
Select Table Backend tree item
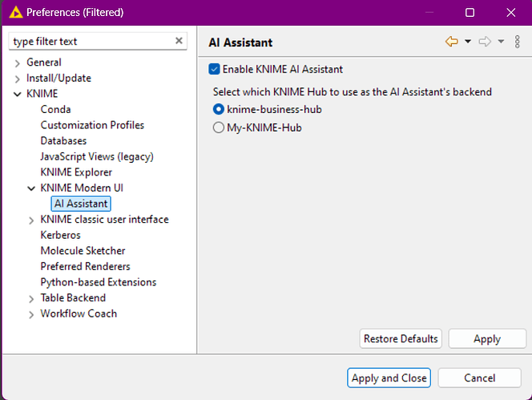point(73,297)
